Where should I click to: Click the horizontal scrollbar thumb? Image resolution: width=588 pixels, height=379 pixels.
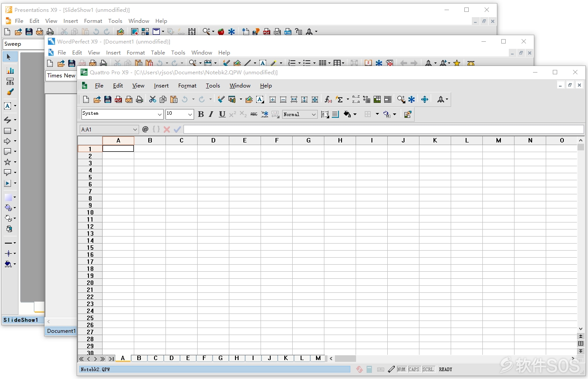tap(345, 359)
